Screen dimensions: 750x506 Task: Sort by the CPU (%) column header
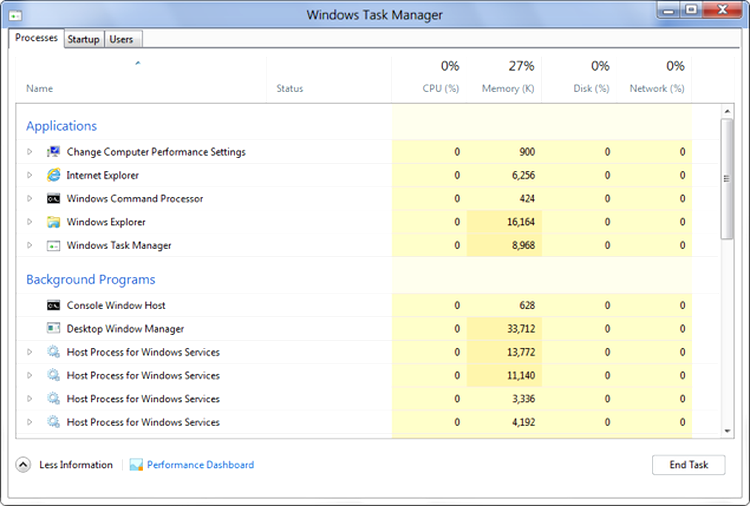coord(441,88)
